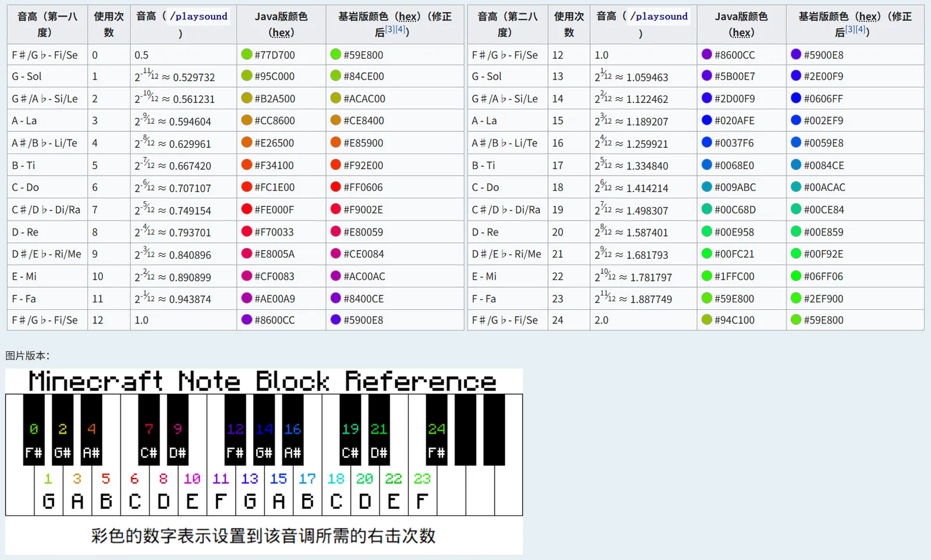
Task: Click the green swatch next to #77D700
Action: pos(247,55)
